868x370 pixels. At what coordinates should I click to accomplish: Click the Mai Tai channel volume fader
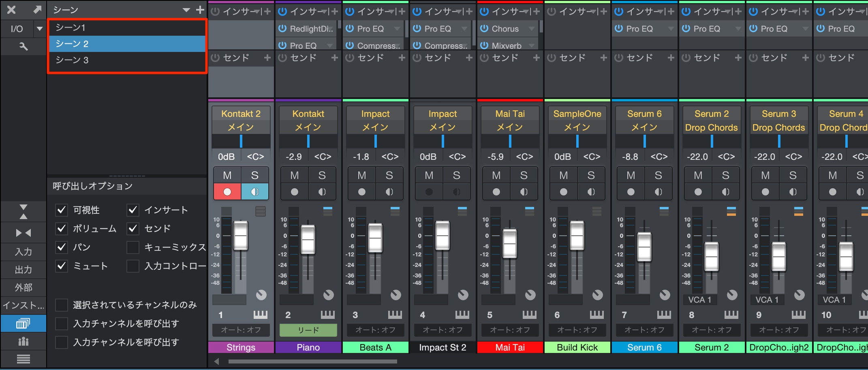click(510, 244)
